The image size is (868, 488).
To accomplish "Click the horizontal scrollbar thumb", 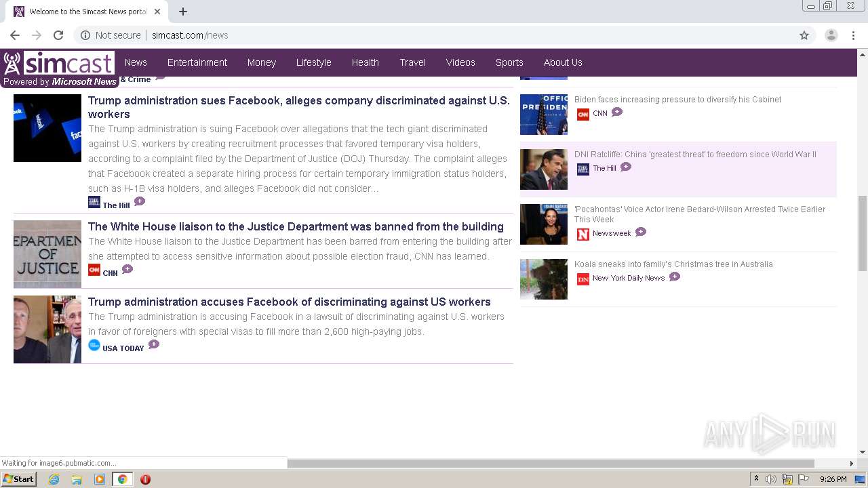I will coord(551,464).
